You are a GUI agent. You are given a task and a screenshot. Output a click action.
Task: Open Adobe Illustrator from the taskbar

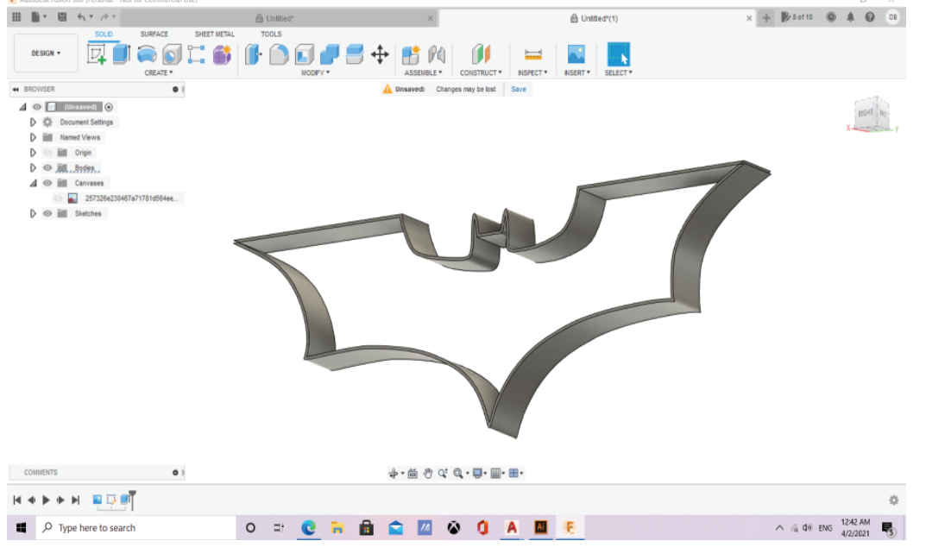point(540,528)
